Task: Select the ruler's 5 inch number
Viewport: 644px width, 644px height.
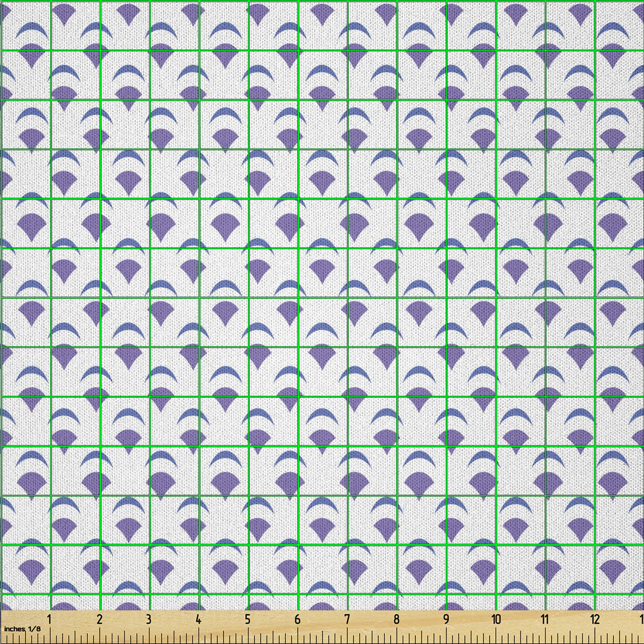Action: [x=248, y=619]
